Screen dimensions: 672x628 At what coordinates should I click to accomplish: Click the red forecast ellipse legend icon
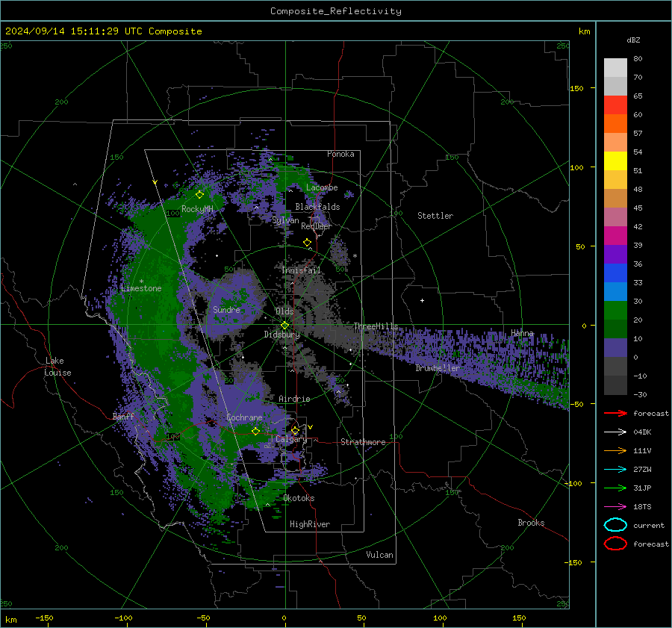pos(615,544)
